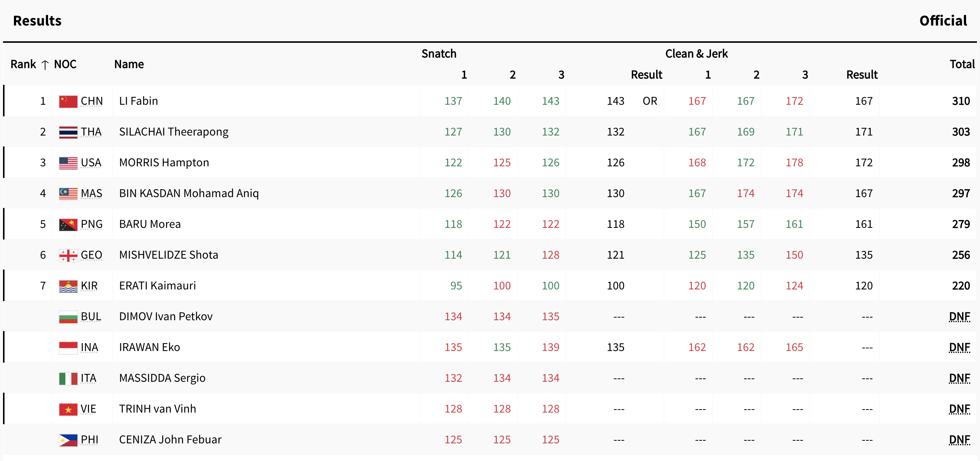Click the Papua New Guinea flag icon
The width and height of the screenshot is (980, 461).
point(68,224)
